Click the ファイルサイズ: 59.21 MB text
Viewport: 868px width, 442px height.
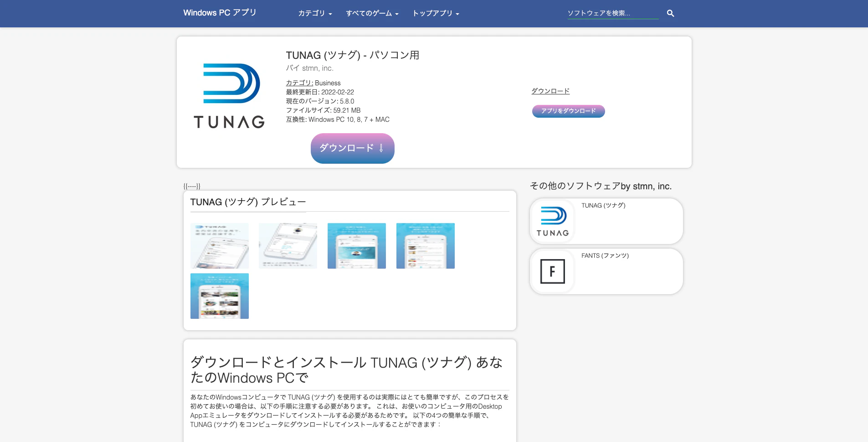coord(323,110)
